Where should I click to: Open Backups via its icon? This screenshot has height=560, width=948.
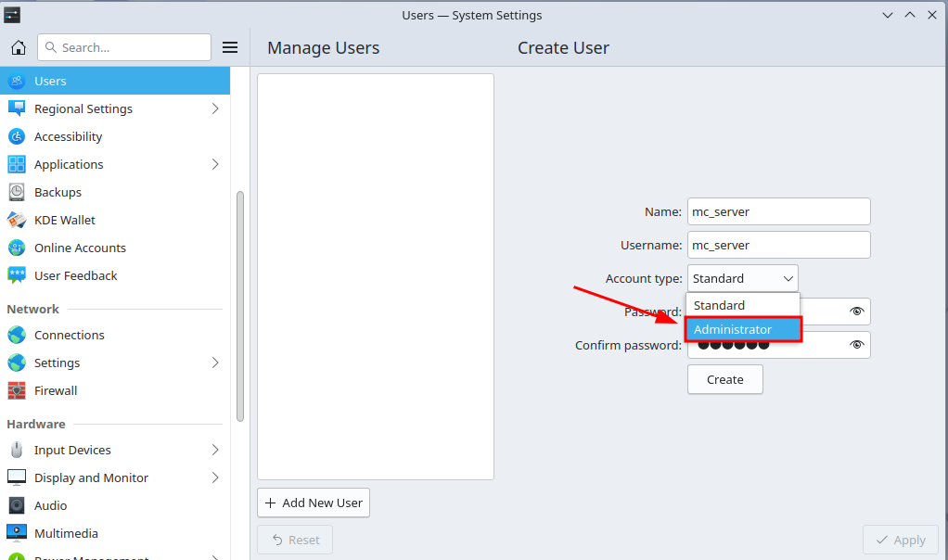[17, 192]
